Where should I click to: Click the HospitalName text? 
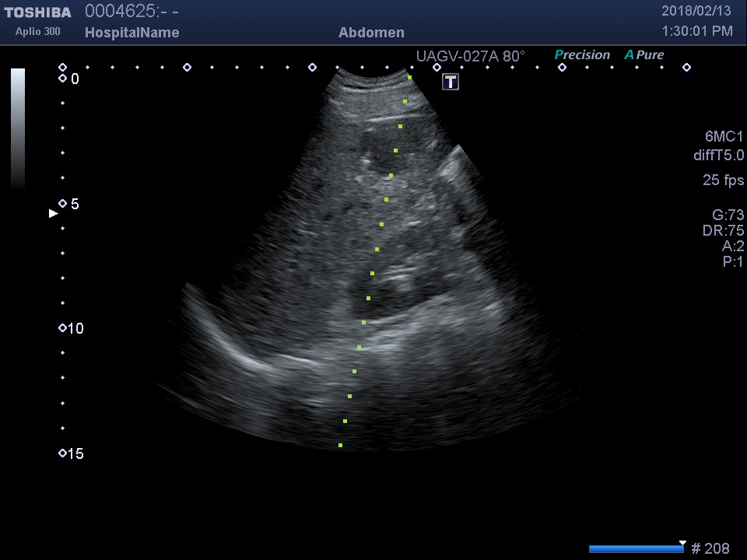(x=132, y=33)
